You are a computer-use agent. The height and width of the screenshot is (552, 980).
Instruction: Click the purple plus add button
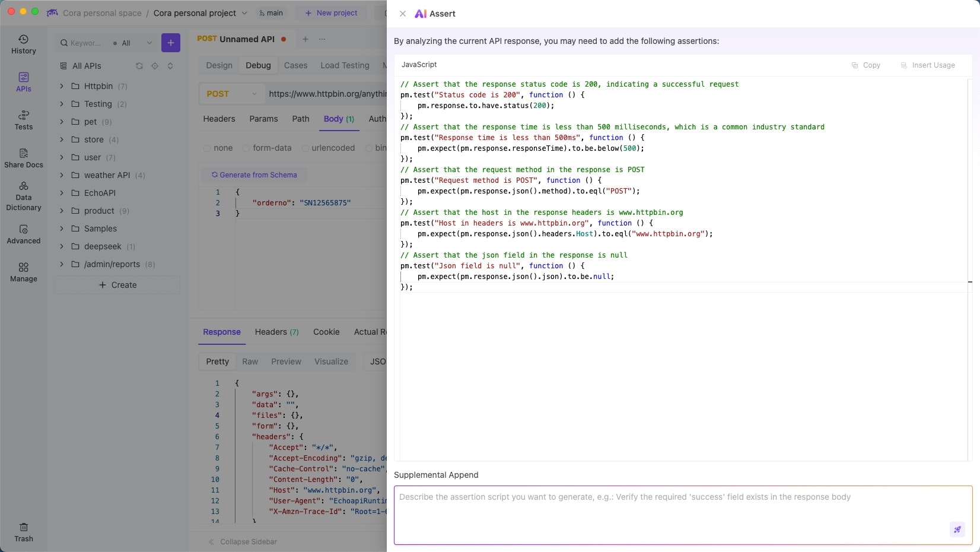pos(171,43)
